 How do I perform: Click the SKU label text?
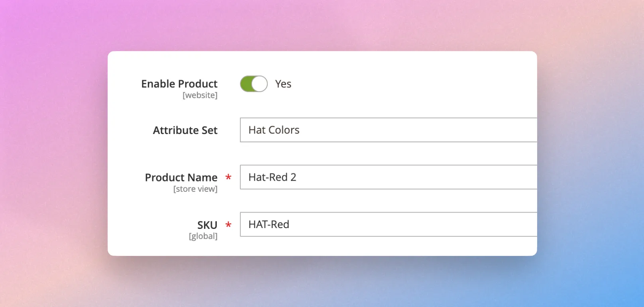207,225
